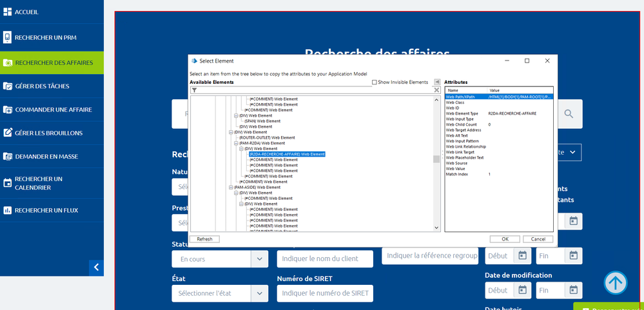Open Rechercher un calendrier

52,183
